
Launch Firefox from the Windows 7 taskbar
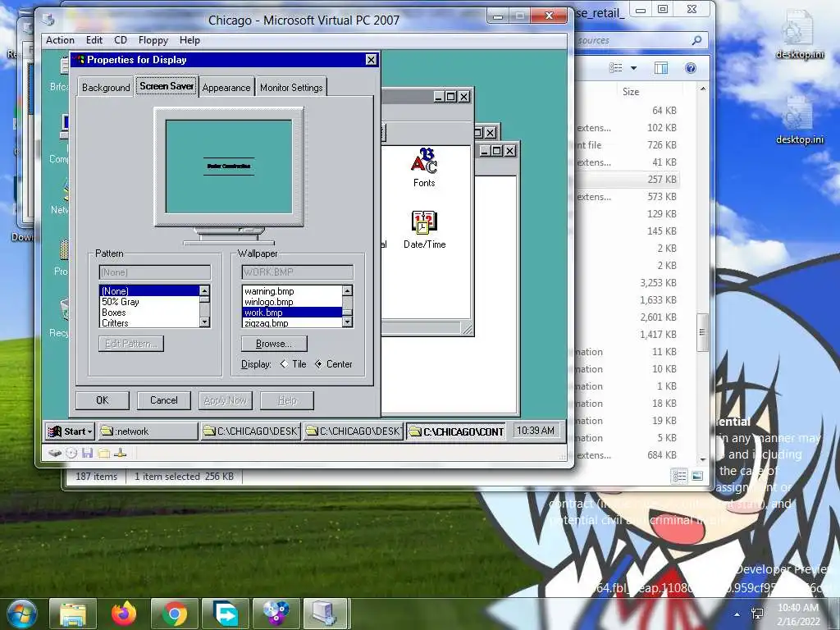click(x=124, y=614)
